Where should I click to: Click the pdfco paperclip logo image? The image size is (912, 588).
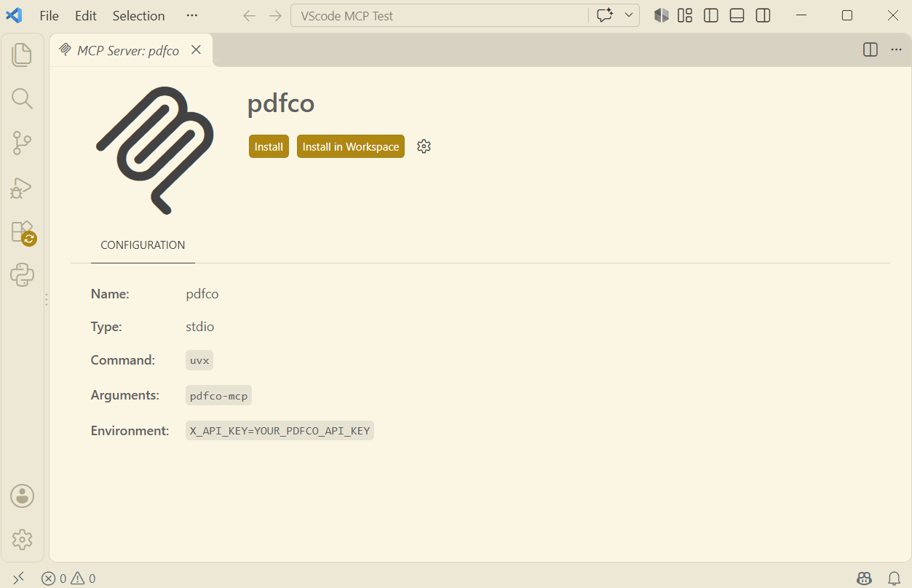point(155,151)
